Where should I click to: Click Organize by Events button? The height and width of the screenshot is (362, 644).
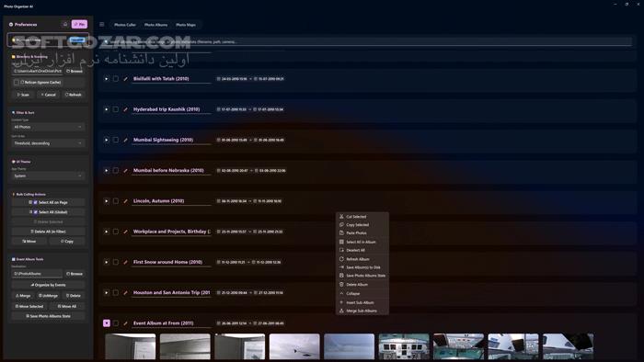(48, 285)
